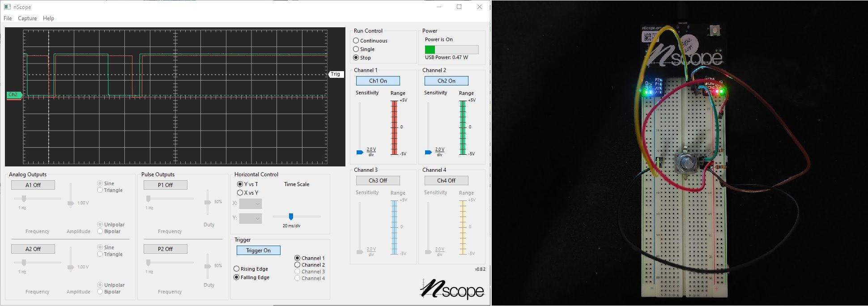The width and height of the screenshot is (868, 306).
Task: Click the nScope logo at bottom right
Action: point(452,289)
